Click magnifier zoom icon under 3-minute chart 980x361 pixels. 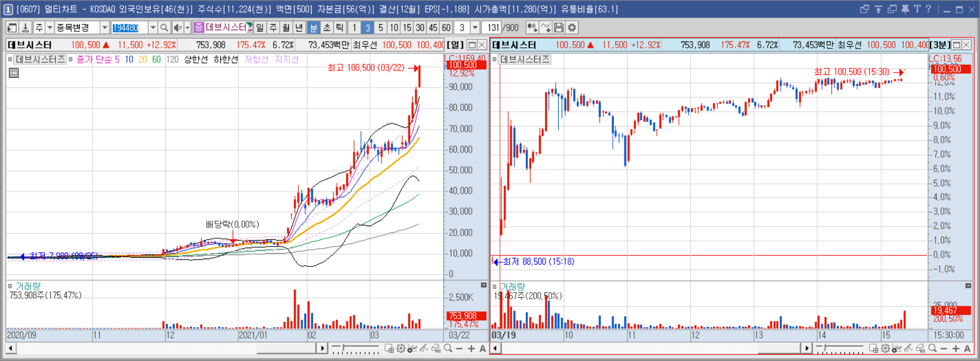click(x=932, y=348)
